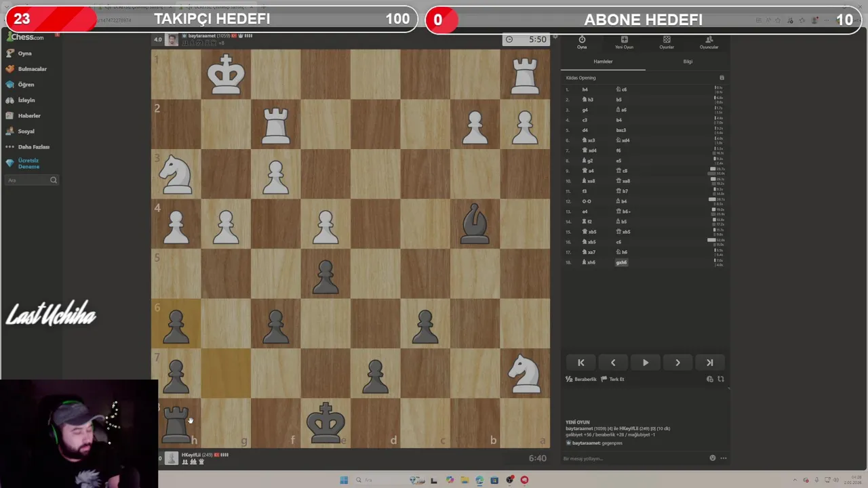
Task: Click the white king on g1
Action: pos(226,74)
